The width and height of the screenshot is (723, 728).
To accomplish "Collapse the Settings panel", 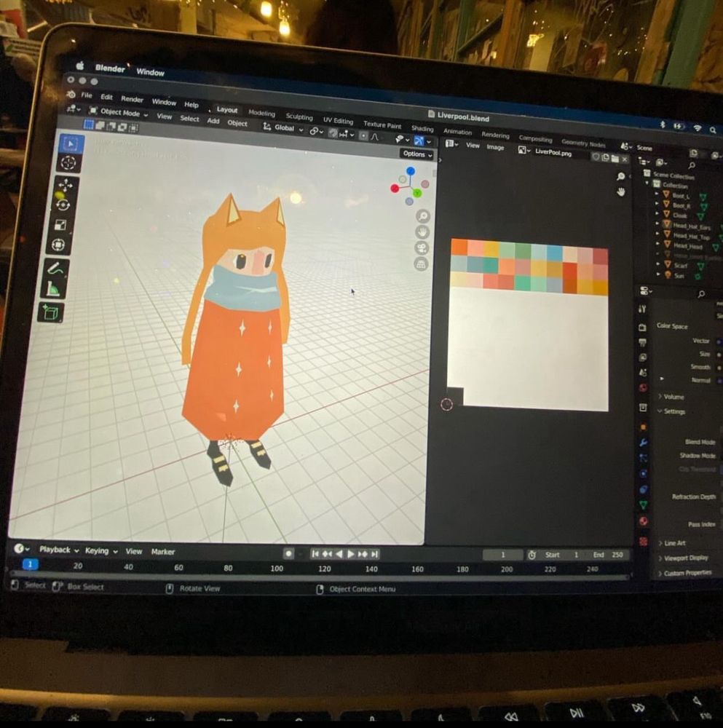I will (x=671, y=411).
